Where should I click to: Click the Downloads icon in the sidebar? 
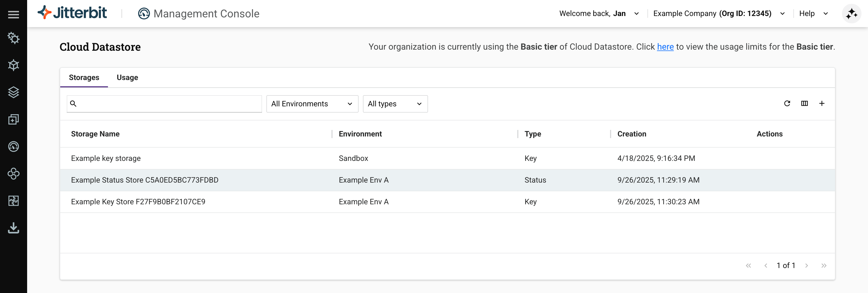tap(14, 228)
